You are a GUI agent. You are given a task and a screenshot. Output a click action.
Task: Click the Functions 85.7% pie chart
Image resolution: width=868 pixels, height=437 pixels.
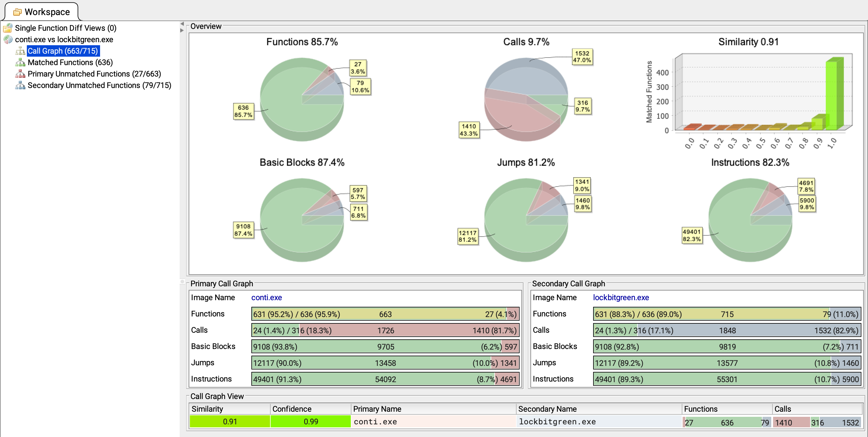(302, 99)
